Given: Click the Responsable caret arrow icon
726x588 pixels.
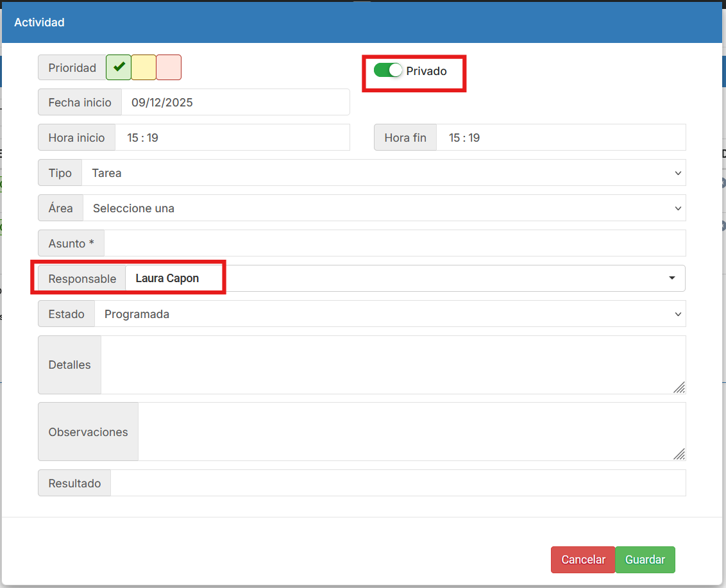Looking at the screenshot, I should click(672, 278).
